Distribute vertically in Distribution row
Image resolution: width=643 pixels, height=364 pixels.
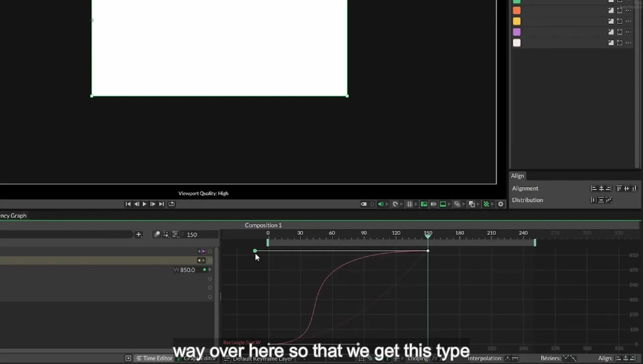[601, 200]
